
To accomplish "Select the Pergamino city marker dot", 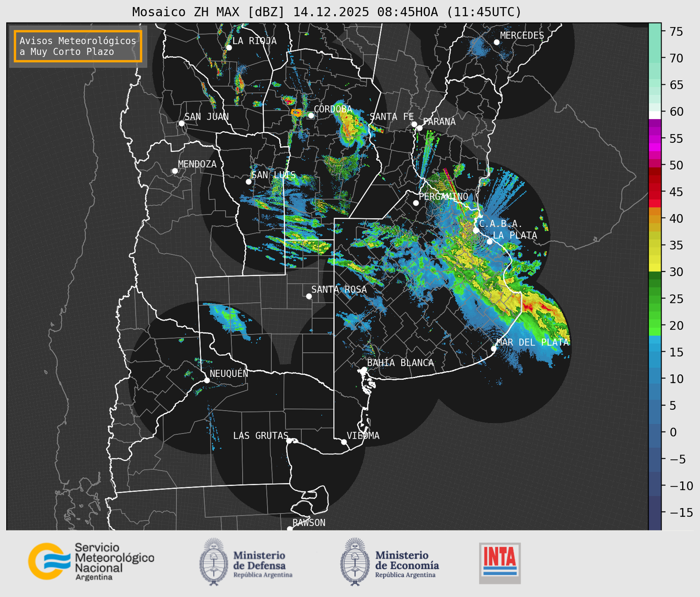I will click(x=416, y=203).
